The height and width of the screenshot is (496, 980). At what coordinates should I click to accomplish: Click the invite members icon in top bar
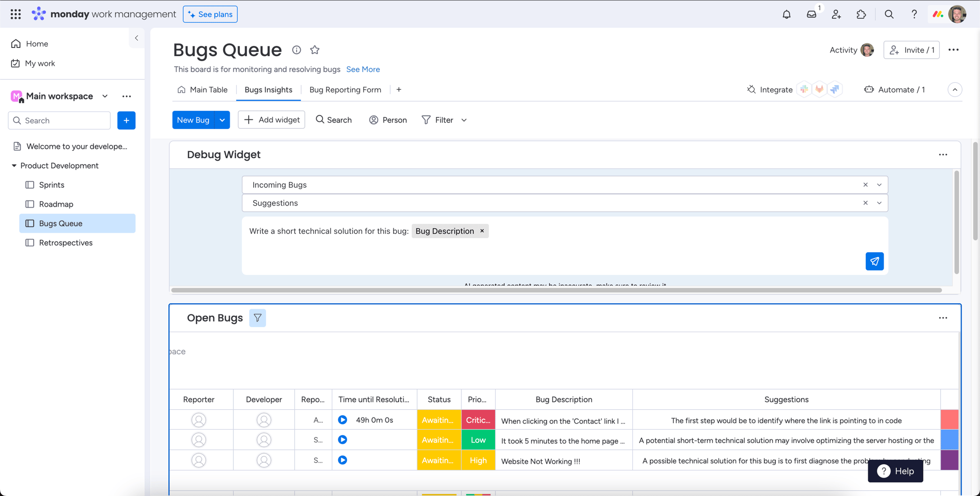click(x=836, y=14)
